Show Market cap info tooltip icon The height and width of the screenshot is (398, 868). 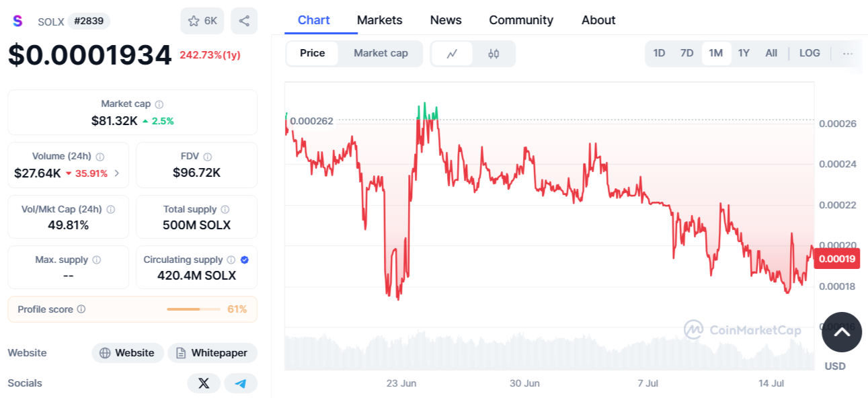[x=159, y=104]
